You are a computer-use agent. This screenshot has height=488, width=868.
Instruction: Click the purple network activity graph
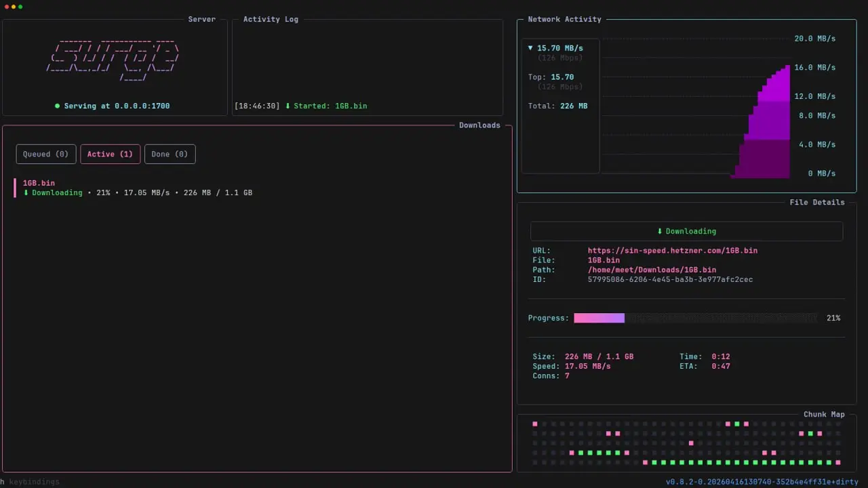click(x=761, y=122)
